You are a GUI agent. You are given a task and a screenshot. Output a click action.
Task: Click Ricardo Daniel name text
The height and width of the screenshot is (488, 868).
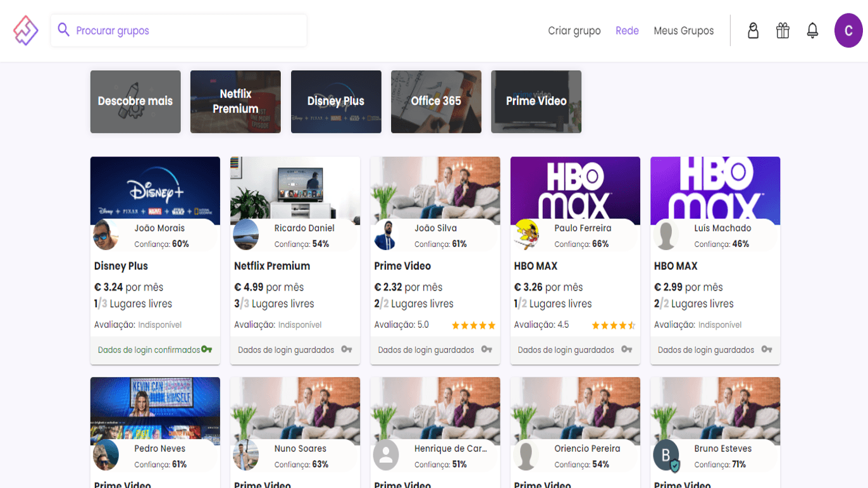coord(304,228)
